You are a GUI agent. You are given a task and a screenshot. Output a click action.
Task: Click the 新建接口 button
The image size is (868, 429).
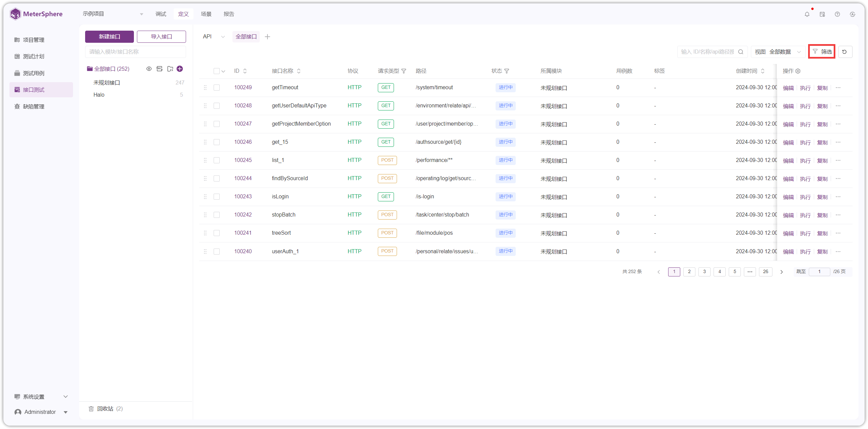click(109, 36)
